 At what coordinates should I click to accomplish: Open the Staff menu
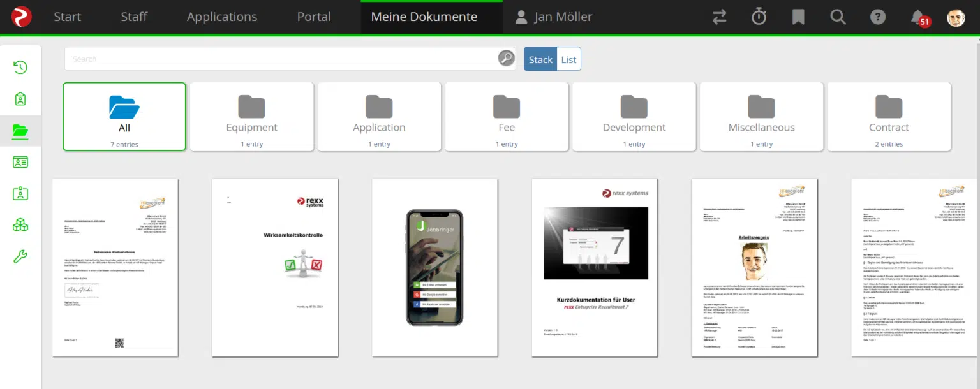[x=134, y=17]
